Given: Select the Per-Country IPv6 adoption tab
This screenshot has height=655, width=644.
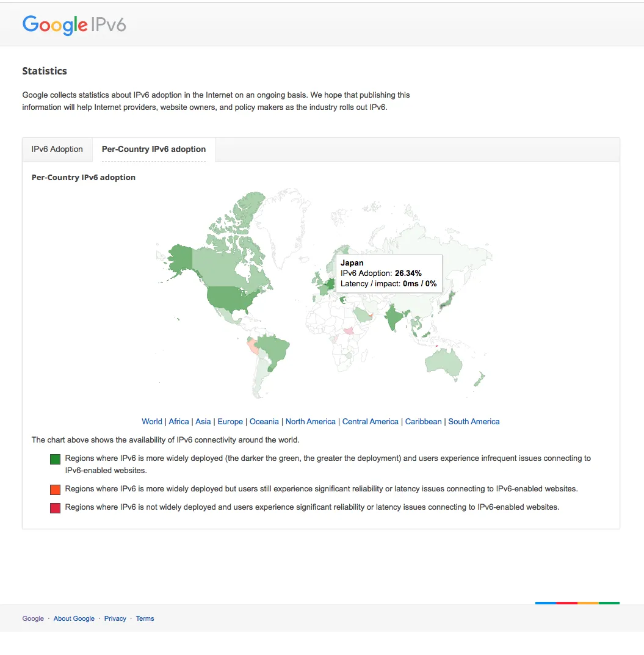Looking at the screenshot, I should pos(154,150).
